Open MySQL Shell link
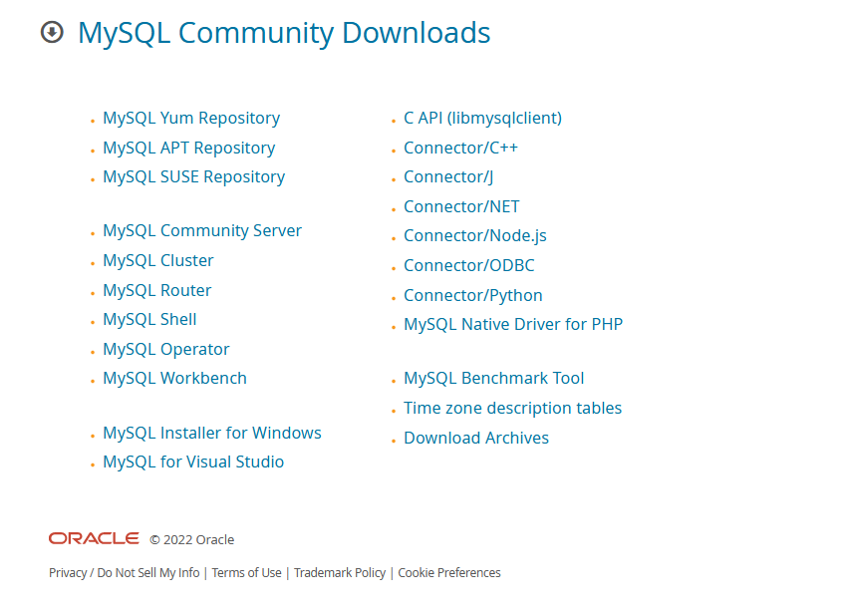The height and width of the screenshot is (616, 850). pyautogui.click(x=149, y=319)
